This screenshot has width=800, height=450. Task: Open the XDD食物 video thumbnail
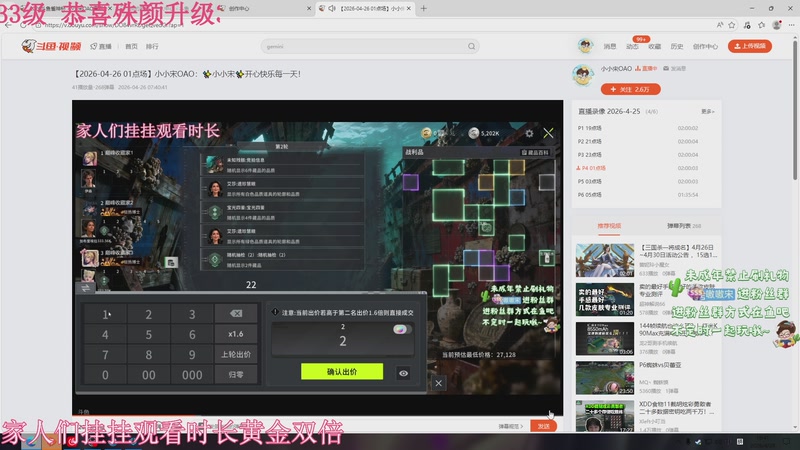(x=605, y=416)
